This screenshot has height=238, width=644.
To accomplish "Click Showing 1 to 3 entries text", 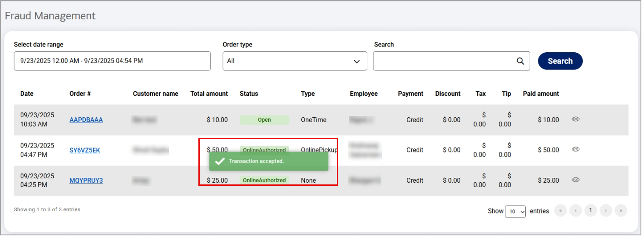I will point(47,209).
